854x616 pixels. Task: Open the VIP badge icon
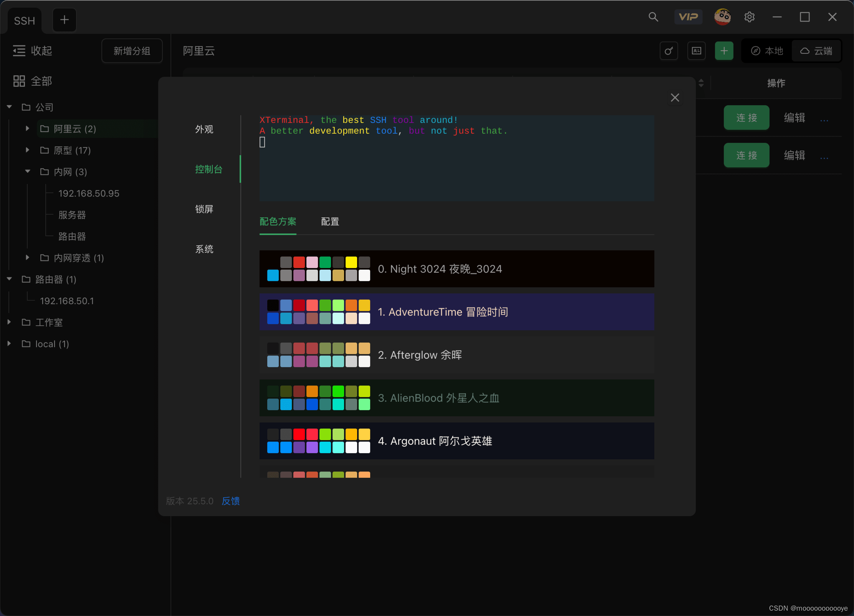688,17
